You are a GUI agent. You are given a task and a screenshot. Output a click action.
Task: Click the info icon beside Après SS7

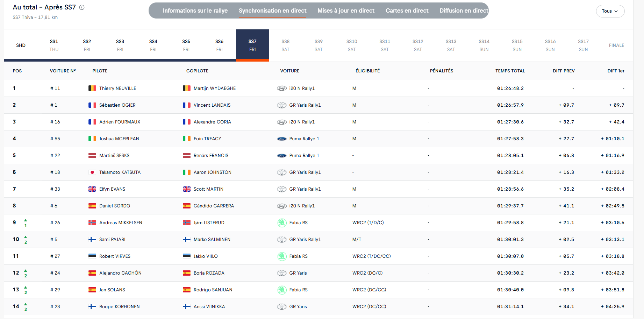pyautogui.click(x=82, y=7)
